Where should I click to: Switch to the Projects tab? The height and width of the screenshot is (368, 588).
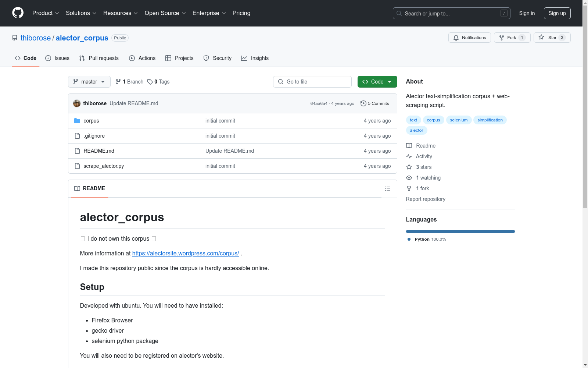(x=179, y=58)
